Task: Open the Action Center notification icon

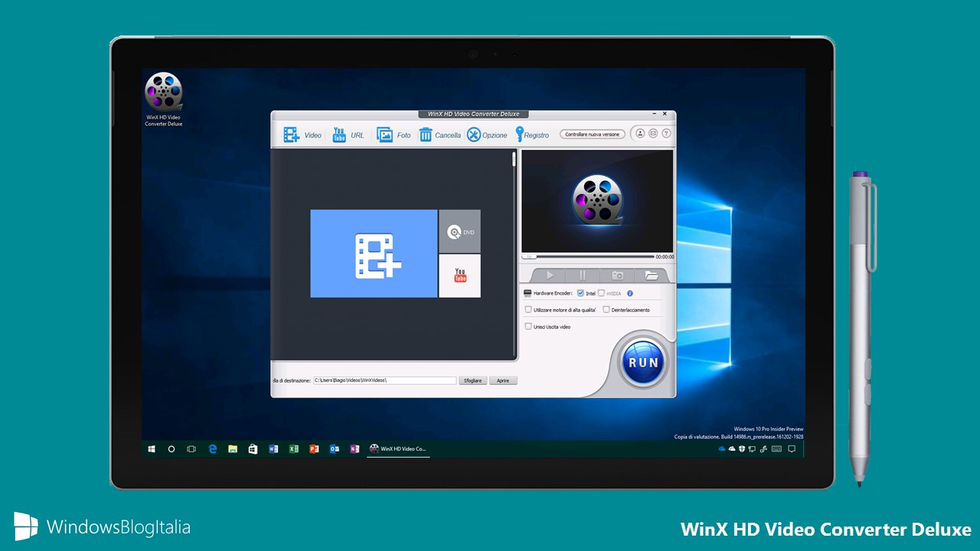Action: point(792,449)
